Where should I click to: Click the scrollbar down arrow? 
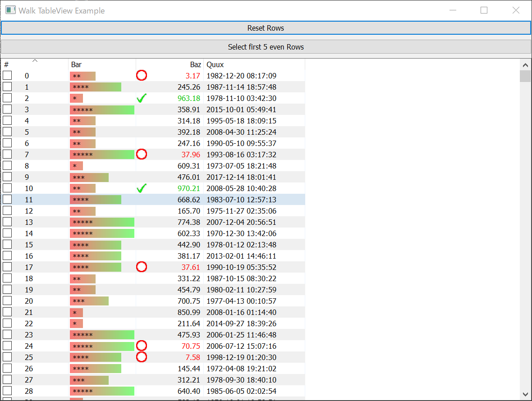(x=525, y=394)
